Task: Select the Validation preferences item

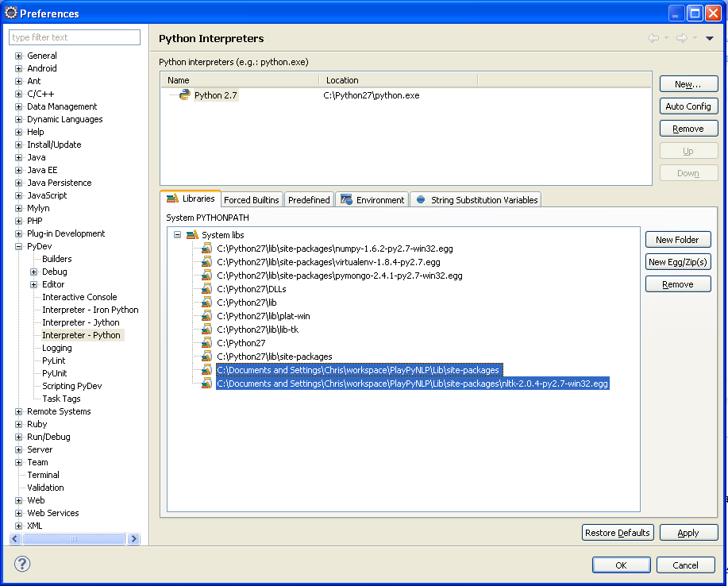Action: point(45,488)
